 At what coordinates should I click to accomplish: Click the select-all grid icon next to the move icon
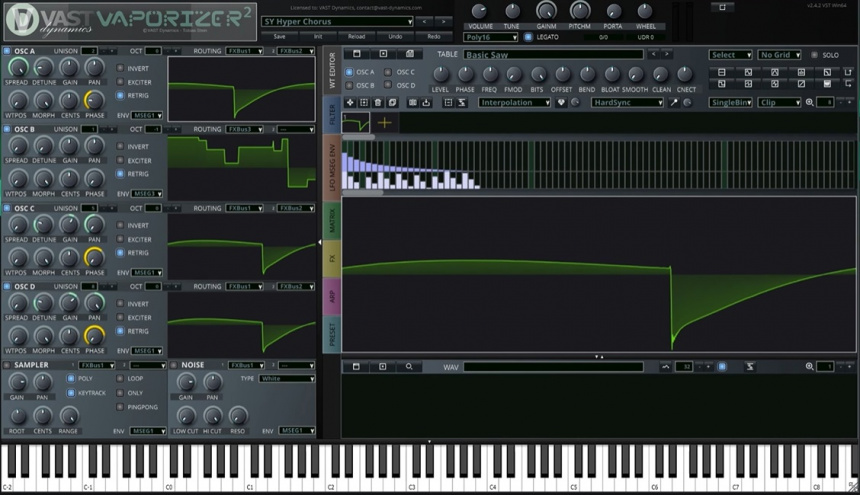click(364, 103)
